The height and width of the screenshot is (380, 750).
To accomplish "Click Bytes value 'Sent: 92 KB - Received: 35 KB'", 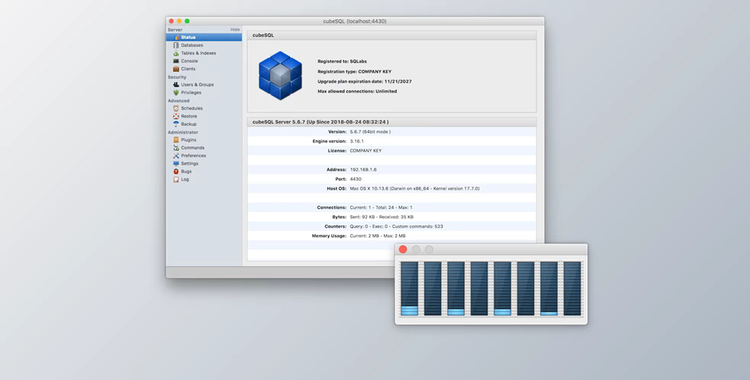I will coord(382,217).
